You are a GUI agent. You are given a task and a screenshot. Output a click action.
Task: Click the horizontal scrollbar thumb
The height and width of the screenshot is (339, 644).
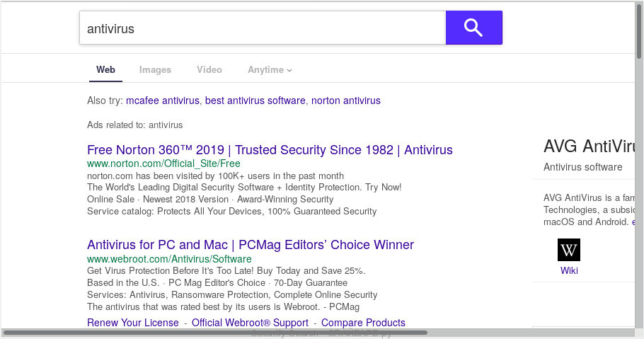tap(215, 333)
